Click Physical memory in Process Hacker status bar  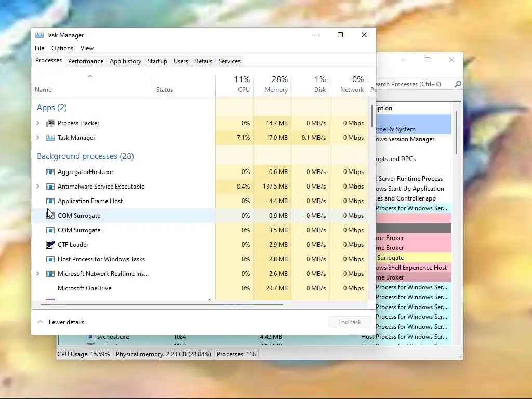point(164,354)
